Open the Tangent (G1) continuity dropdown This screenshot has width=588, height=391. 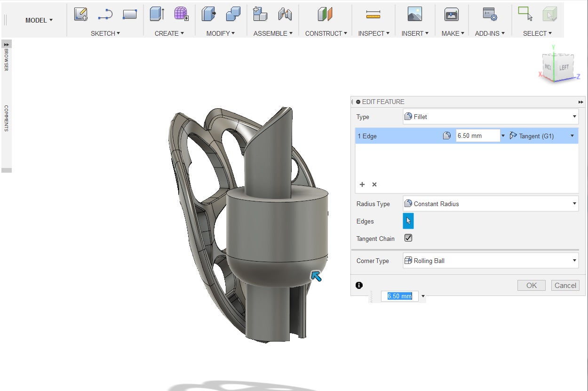tap(542, 136)
